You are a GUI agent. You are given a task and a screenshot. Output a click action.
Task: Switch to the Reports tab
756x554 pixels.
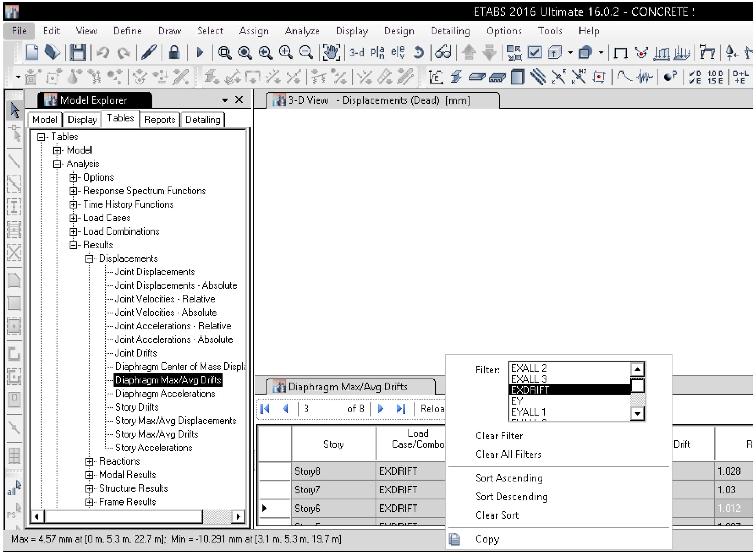coord(160,120)
